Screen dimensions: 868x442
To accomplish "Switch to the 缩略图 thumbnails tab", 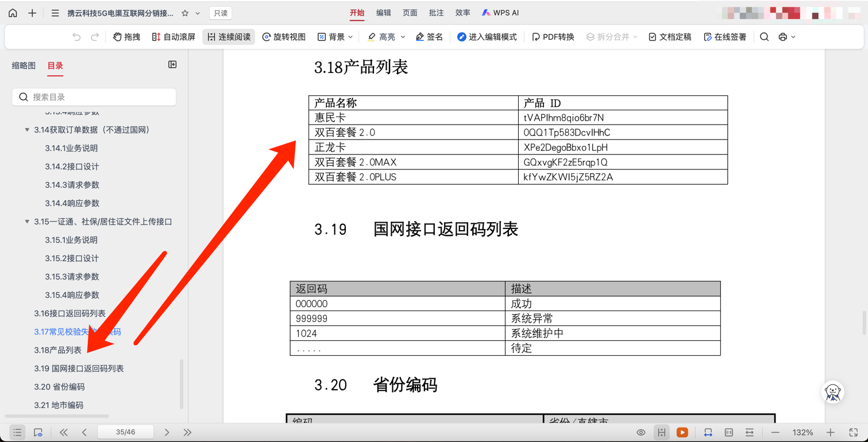I will tap(24, 66).
